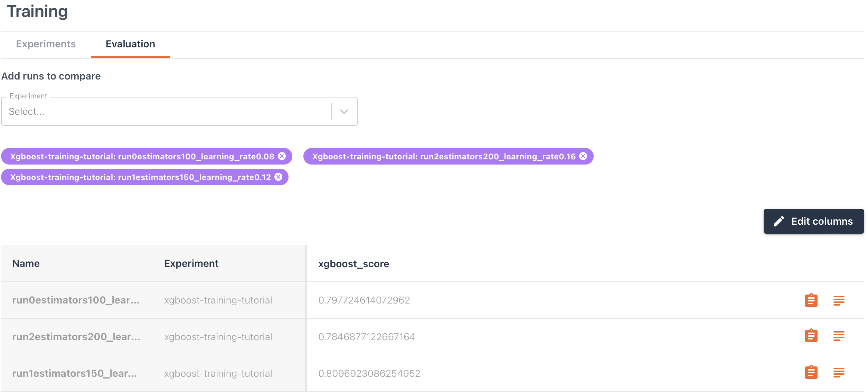Click the run2estimators200_learning_rate0.16 chip label
This screenshot has width=868, height=392.
point(444,157)
